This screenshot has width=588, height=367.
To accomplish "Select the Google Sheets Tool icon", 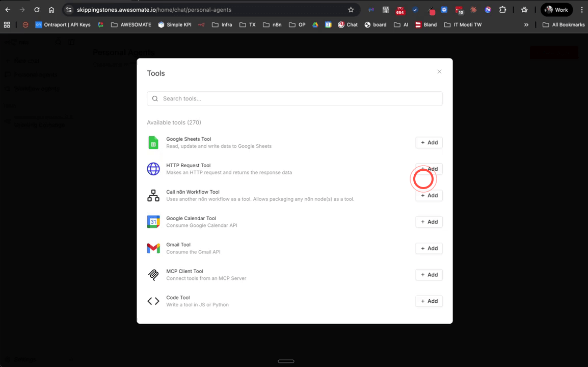I will pos(153,143).
